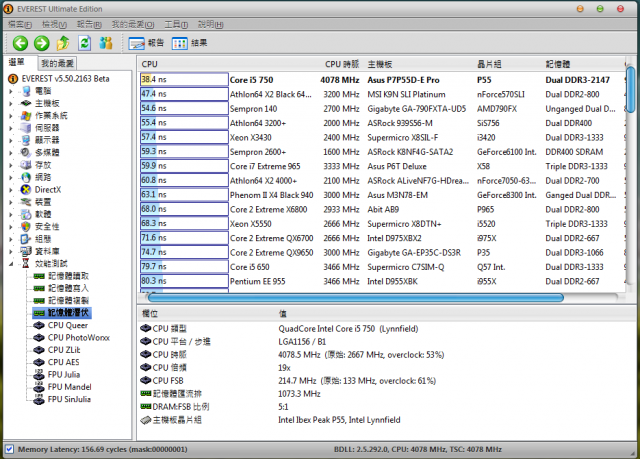Expand the Database (資料庫) node arrow
This screenshot has height=459, width=640.
pyautogui.click(x=11, y=251)
